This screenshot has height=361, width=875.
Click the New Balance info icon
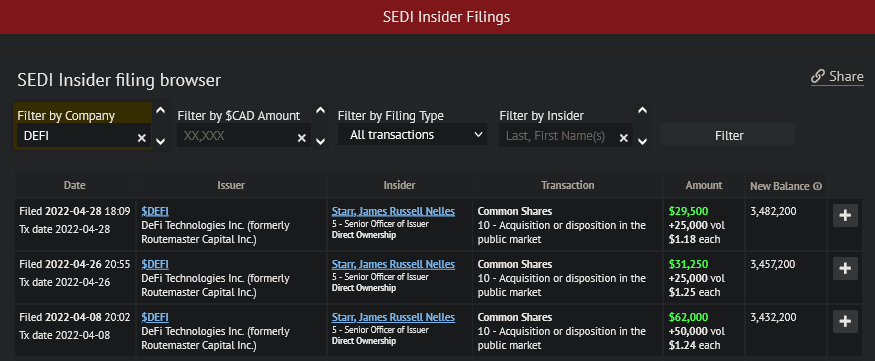818,186
